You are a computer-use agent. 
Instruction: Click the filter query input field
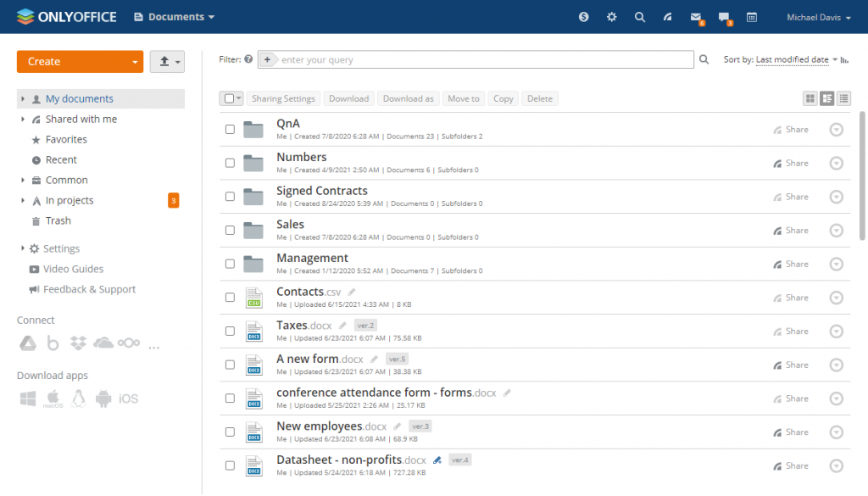(475, 59)
